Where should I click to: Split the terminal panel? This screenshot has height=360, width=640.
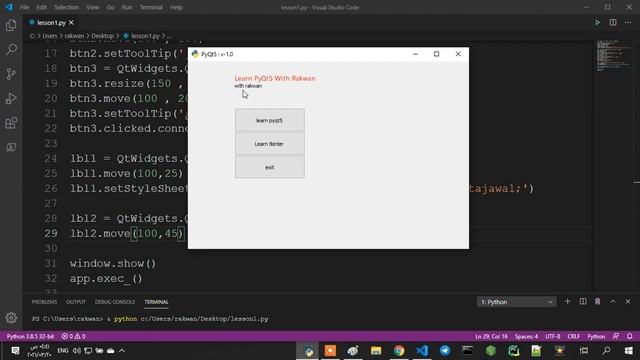point(583,301)
